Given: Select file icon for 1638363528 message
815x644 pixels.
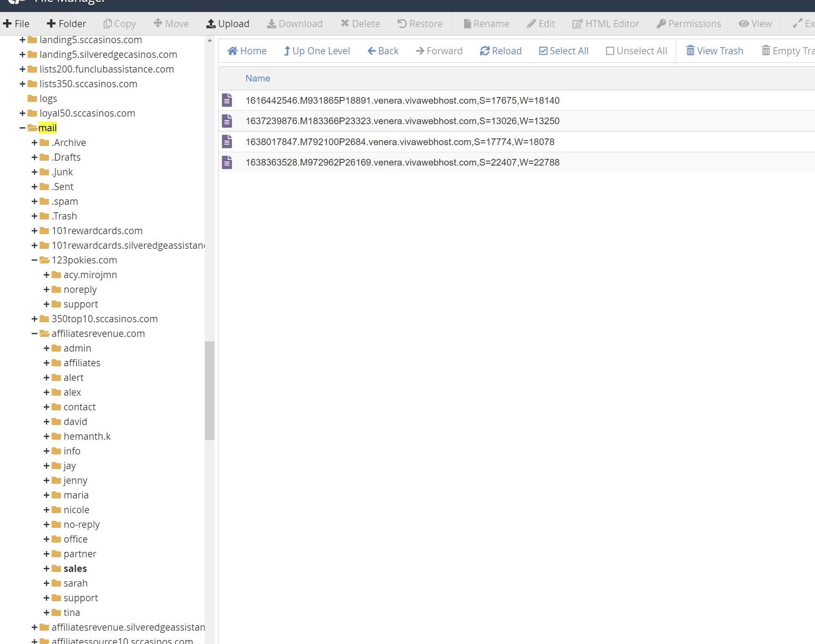Looking at the screenshot, I should click(x=227, y=162).
